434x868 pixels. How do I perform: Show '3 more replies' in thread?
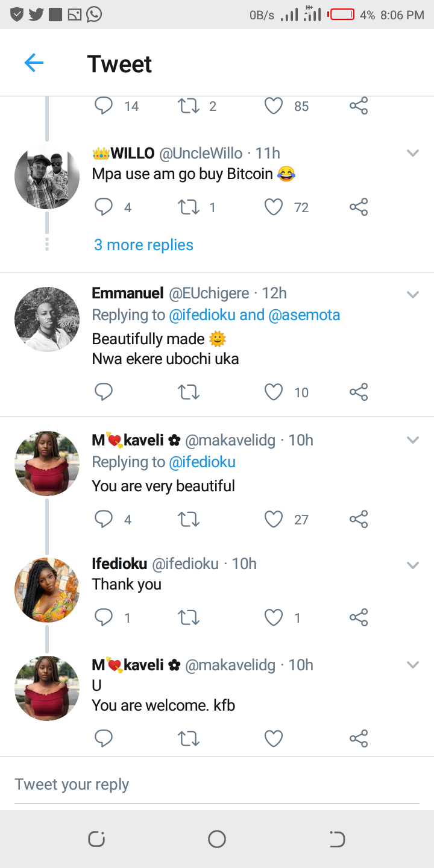[x=143, y=245]
